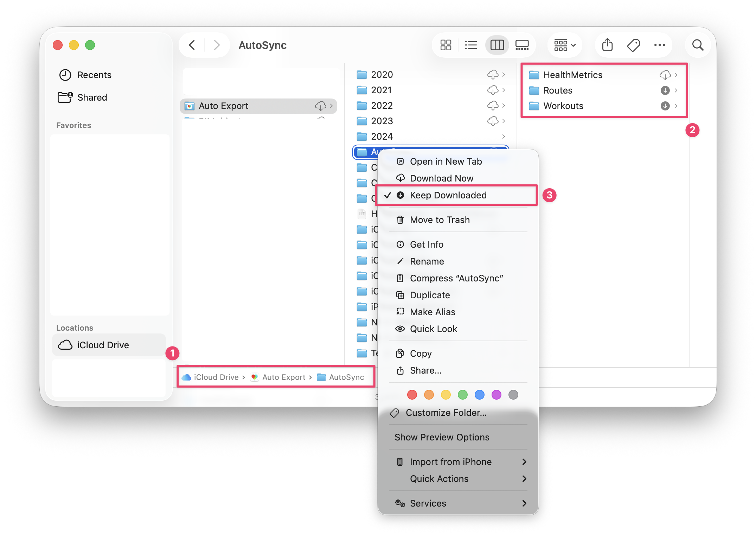Open Search using the magnifier icon
This screenshot has height=534, width=756.
(x=698, y=45)
